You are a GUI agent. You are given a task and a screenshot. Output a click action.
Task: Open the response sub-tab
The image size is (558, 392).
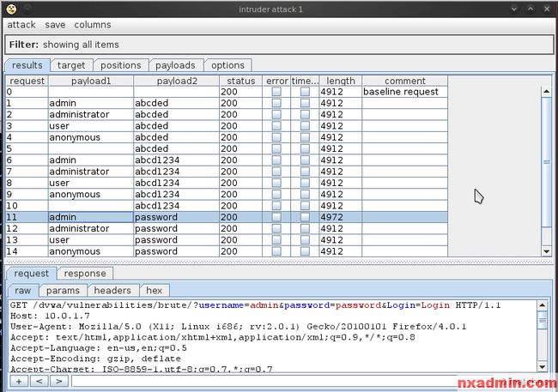click(x=85, y=274)
